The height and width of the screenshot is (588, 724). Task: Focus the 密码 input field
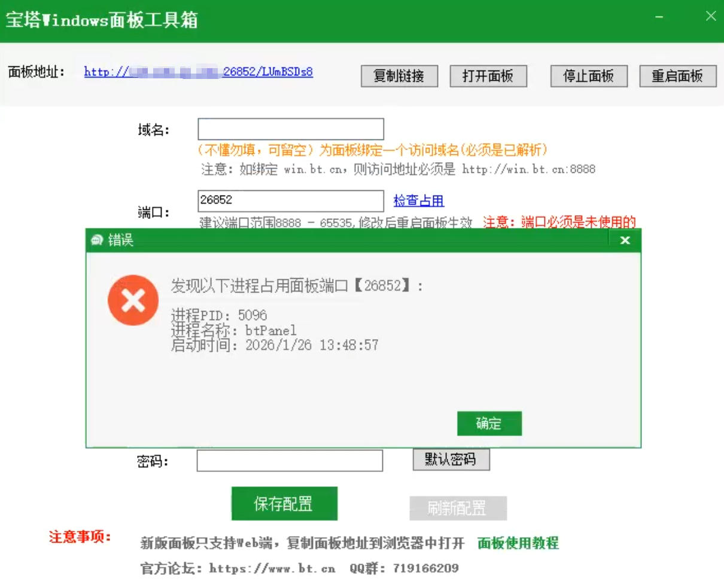(290, 461)
